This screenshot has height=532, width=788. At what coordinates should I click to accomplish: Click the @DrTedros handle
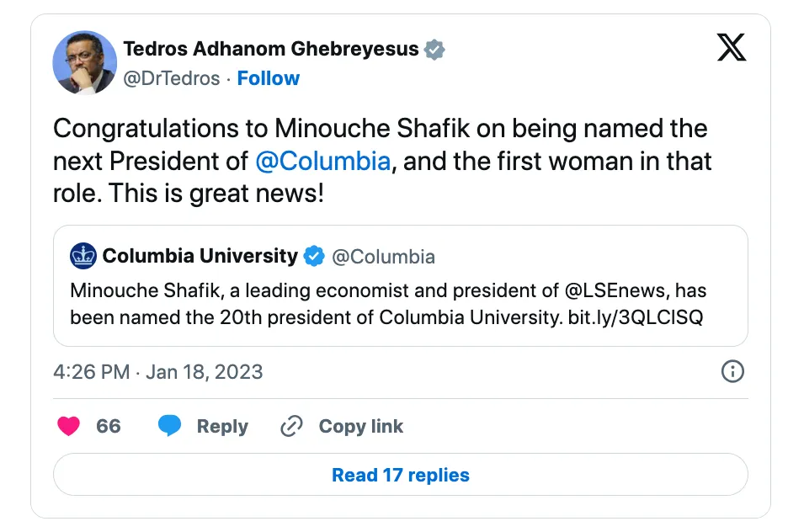coord(172,78)
